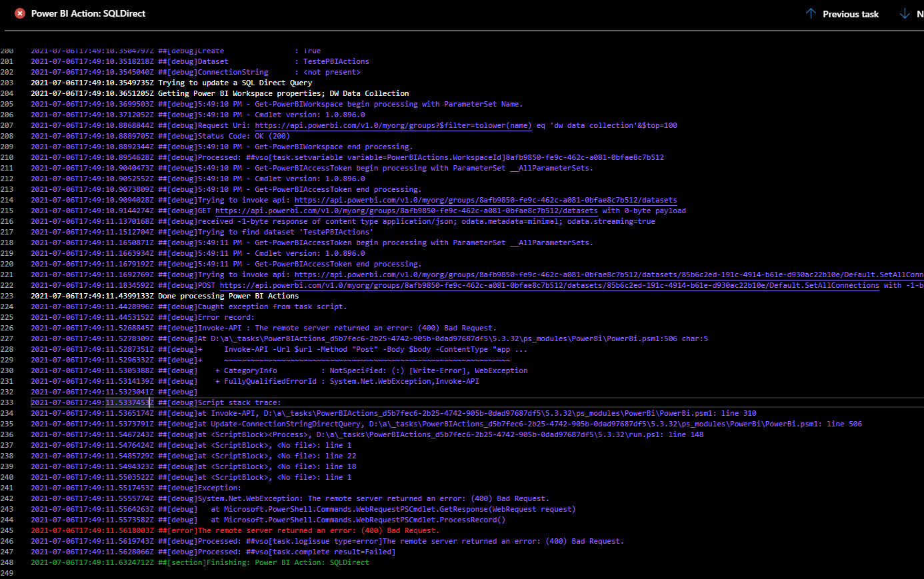Click line number 249 in the gutter
The image size is (924, 579).
point(7,573)
